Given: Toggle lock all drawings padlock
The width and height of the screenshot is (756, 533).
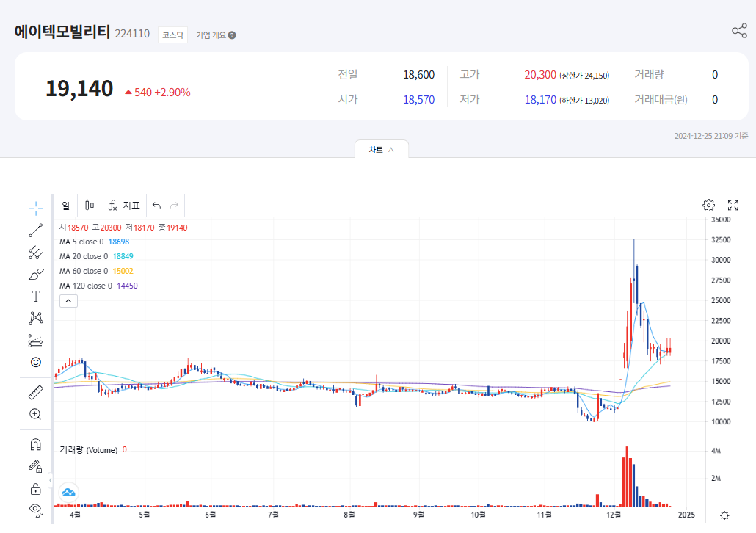Looking at the screenshot, I should 36,489.
